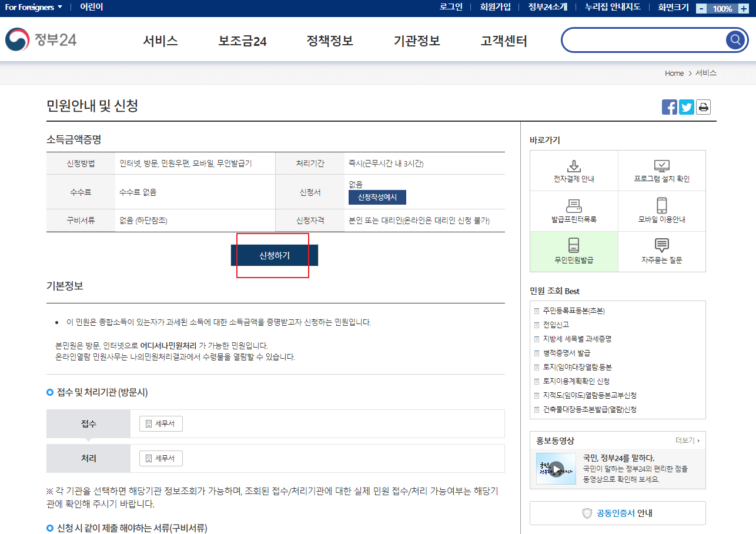Screen dimensions: 756x534
Task: Open 병적증명서 발급 link
Action: click(567, 353)
